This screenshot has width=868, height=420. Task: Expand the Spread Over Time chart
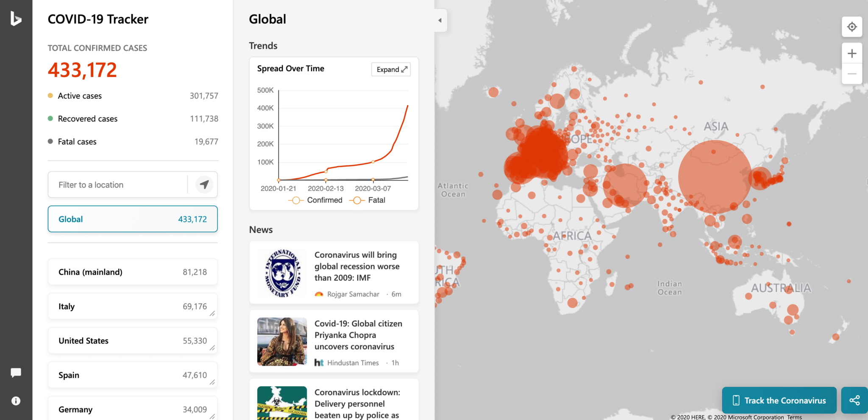391,69
